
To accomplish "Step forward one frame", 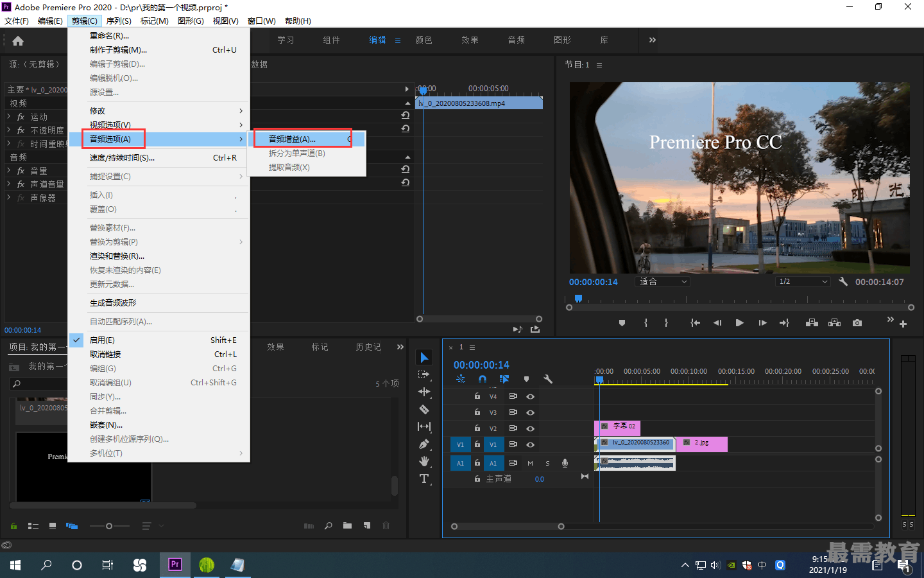I will click(762, 323).
